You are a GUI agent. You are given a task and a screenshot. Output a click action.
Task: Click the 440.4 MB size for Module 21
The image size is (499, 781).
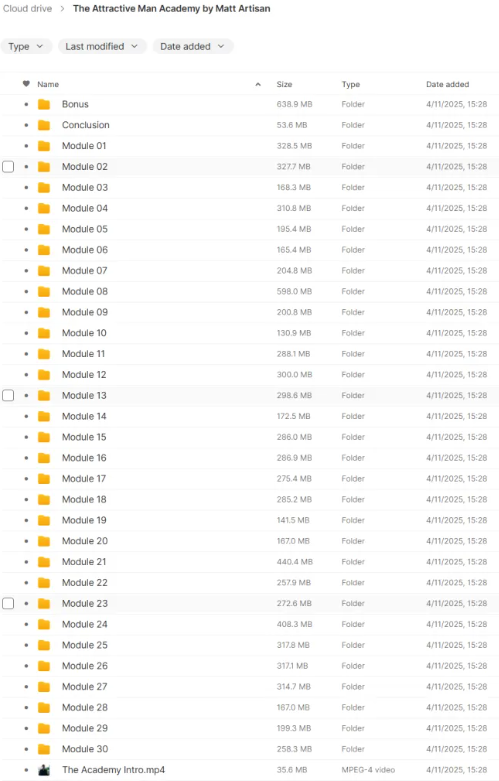pyautogui.click(x=294, y=562)
